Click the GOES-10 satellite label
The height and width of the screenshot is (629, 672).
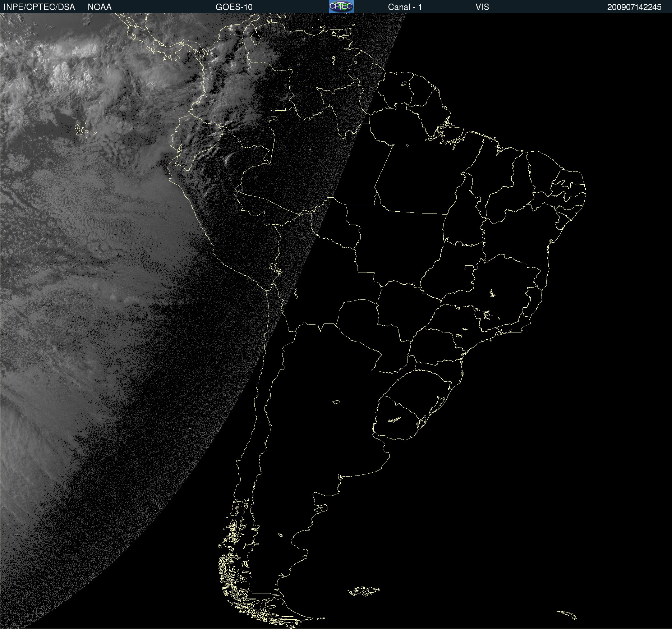pos(234,7)
